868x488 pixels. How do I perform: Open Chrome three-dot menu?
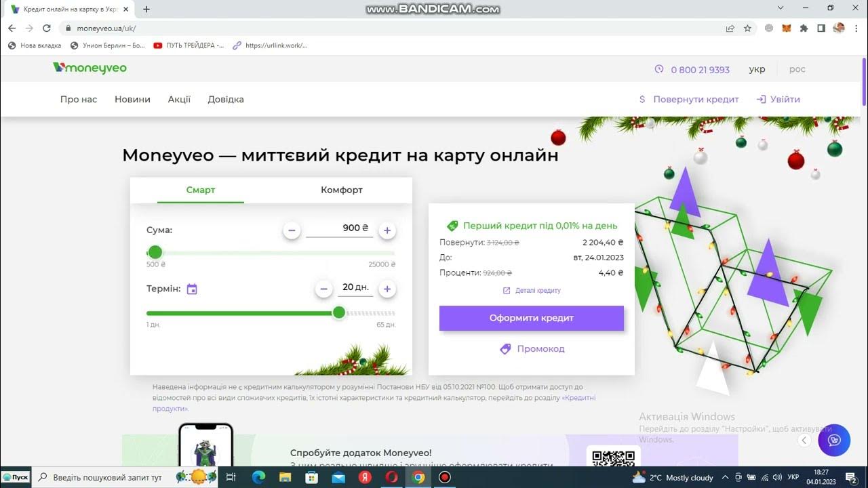point(856,28)
